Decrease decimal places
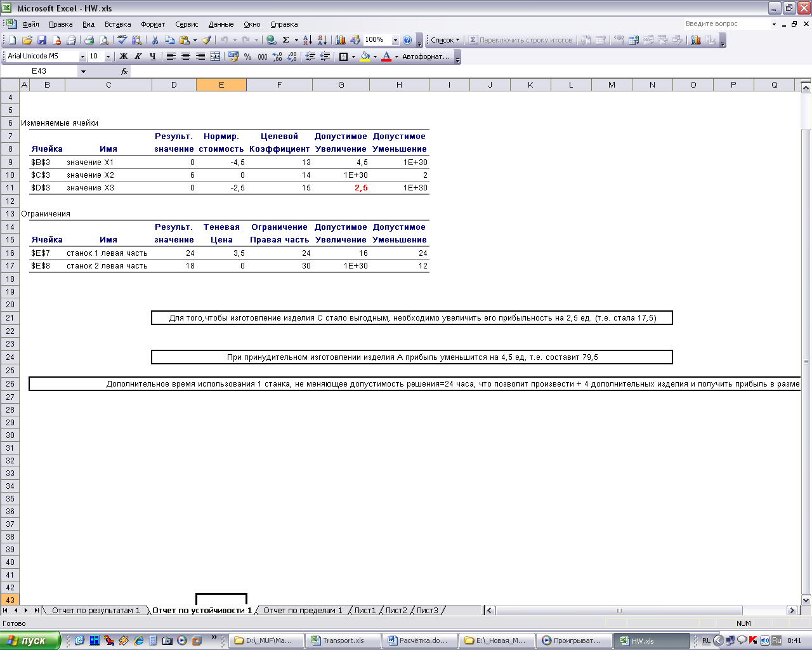 click(x=292, y=56)
